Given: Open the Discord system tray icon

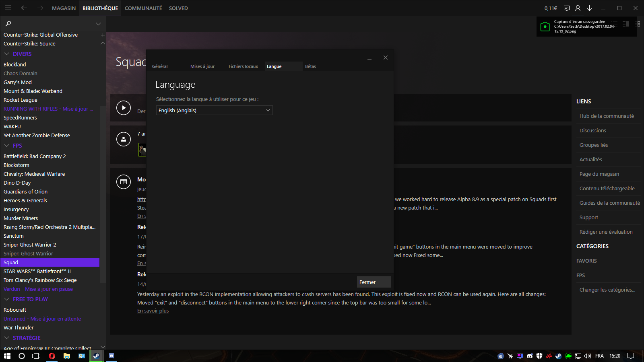Looking at the screenshot, I should (530, 356).
